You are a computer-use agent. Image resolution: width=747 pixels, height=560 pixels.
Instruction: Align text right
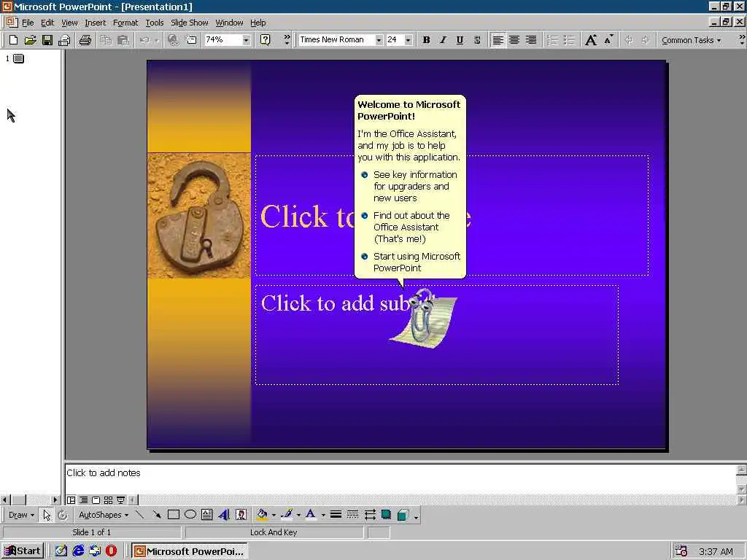coord(531,40)
